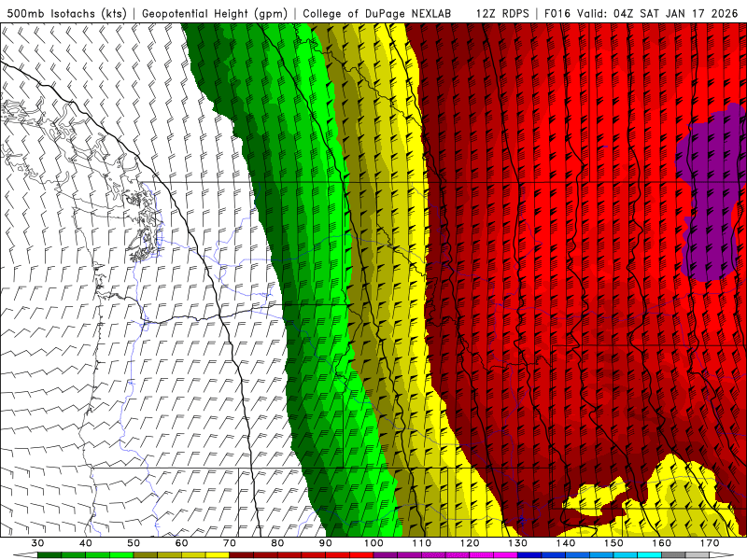747x560 pixels.
Task: Click the '50' value on the color scale
Action: point(134,543)
